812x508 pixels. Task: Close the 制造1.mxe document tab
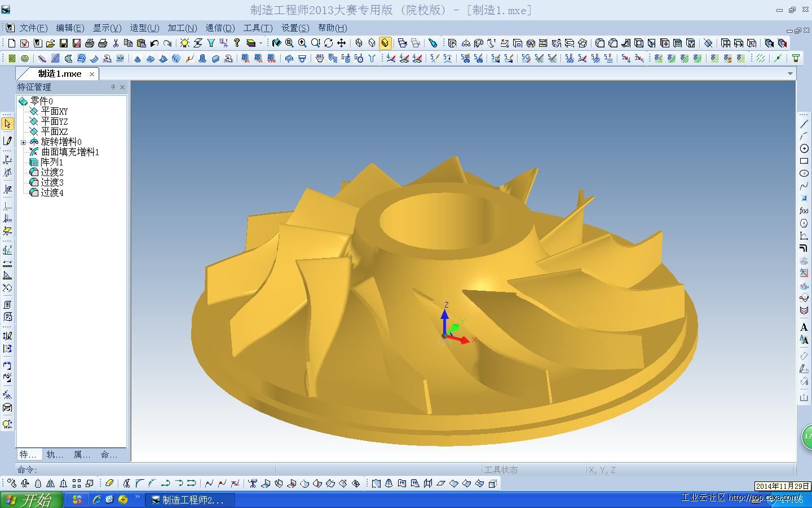92,74
